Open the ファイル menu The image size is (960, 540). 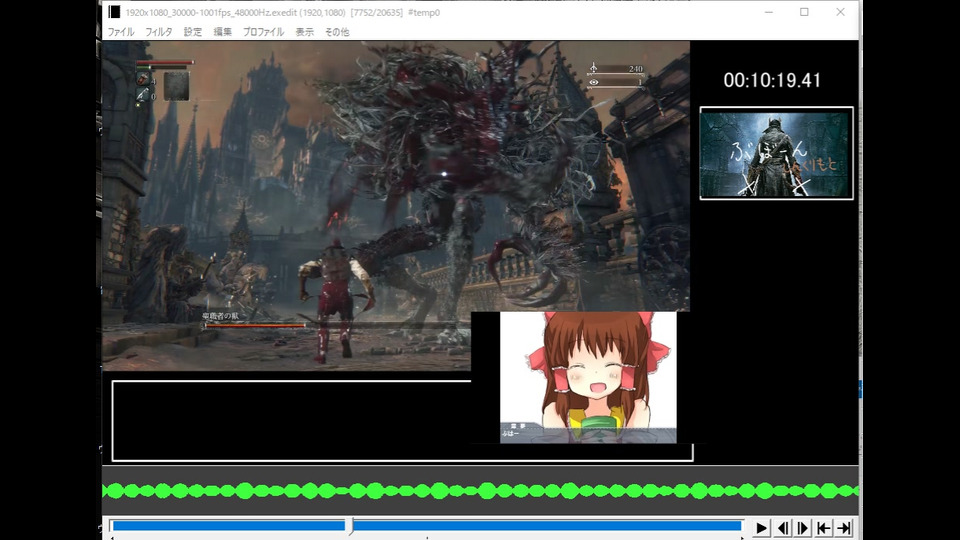tap(121, 32)
